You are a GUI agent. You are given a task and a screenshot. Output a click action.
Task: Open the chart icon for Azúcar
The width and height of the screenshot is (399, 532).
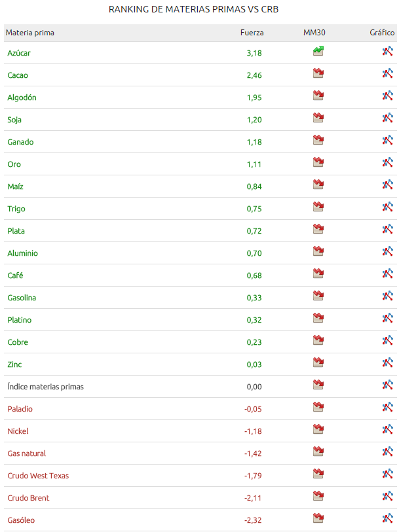click(387, 51)
